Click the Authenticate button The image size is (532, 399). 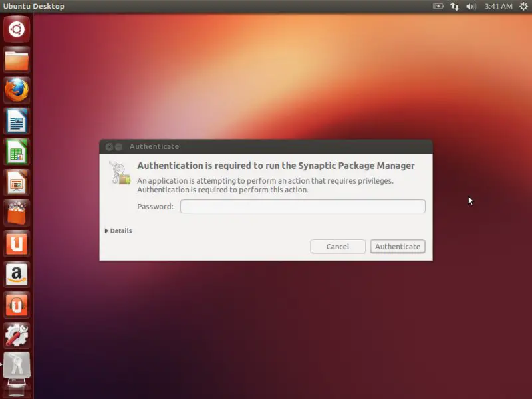(398, 247)
